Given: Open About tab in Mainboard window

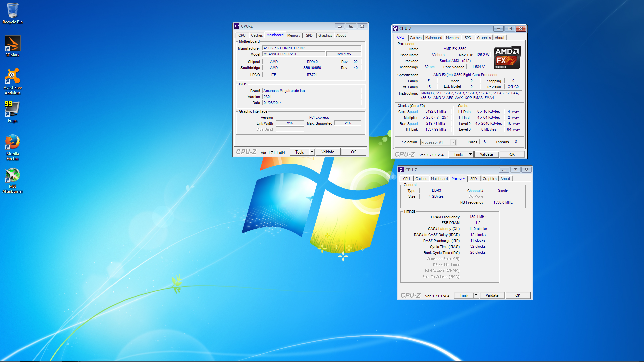Looking at the screenshot, I should pos(341,35).
